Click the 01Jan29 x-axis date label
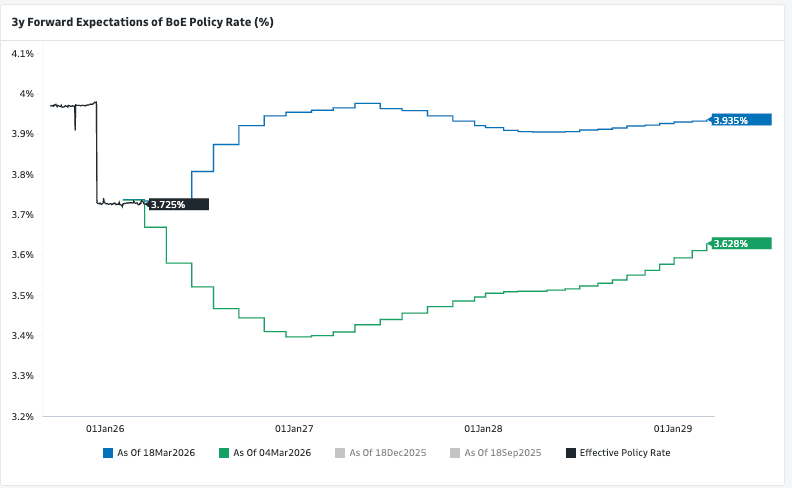The height and width of the screenshot is (488, 792). click(673, 428)
